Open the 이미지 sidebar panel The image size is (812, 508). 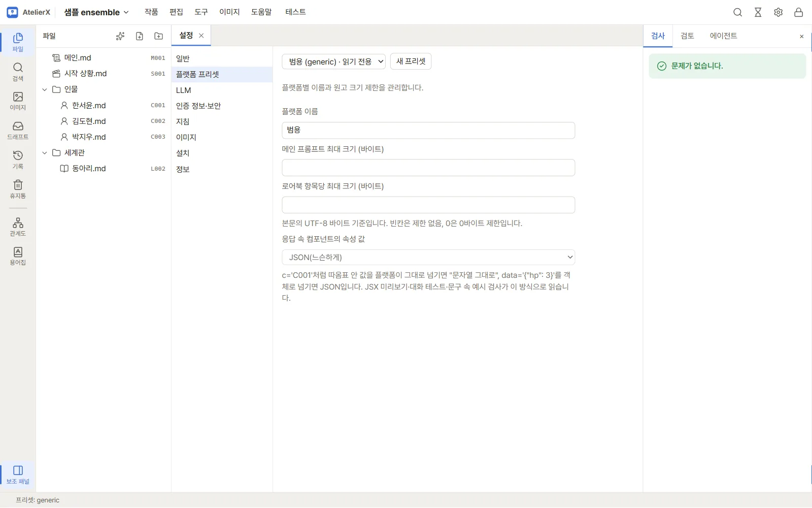tap(18, 101)
